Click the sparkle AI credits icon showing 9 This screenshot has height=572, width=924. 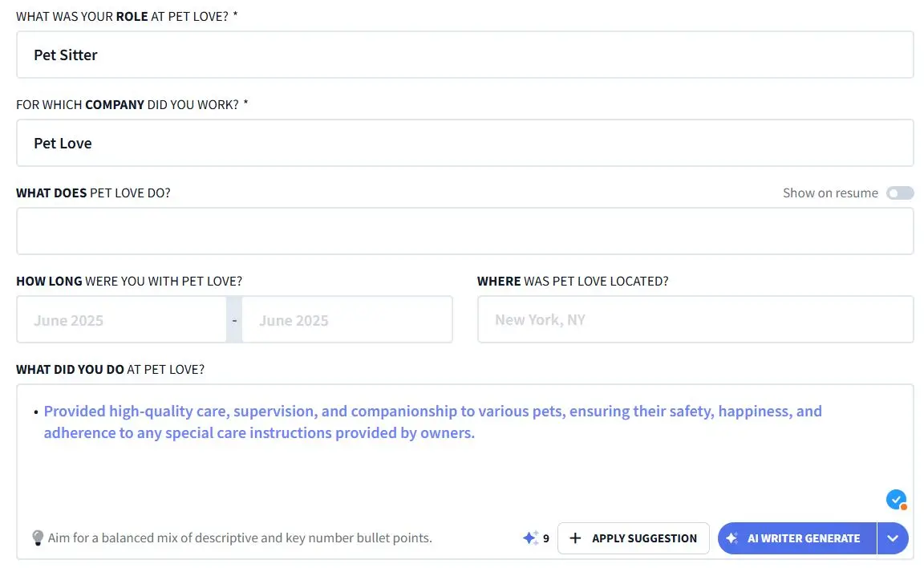pyautogui.click(x=530, y=538)
